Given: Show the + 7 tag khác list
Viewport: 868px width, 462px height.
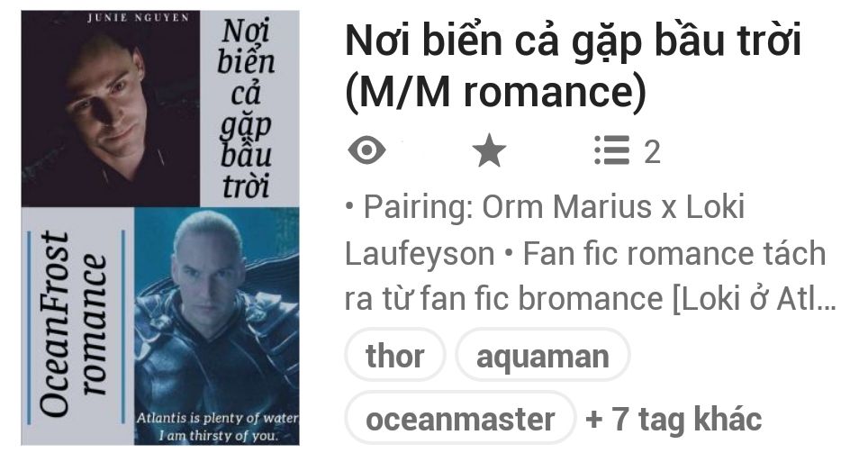Looking at the screenshot, I should 674,419.
